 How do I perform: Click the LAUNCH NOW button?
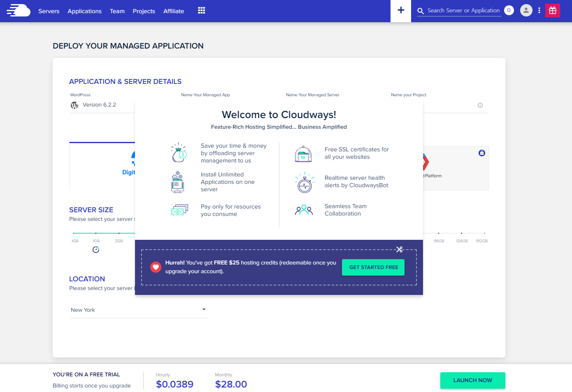[x=473, y=380]
